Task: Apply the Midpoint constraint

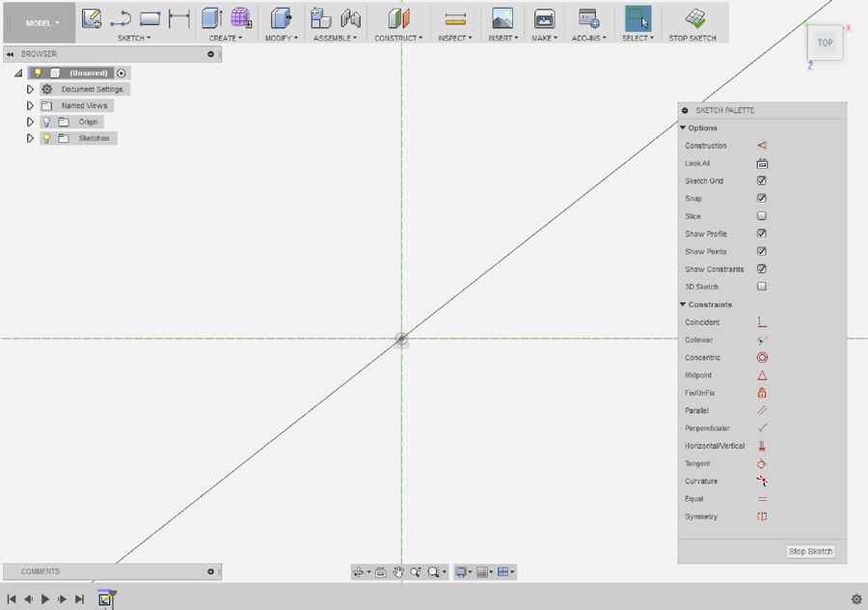Action: coord(762,375)
